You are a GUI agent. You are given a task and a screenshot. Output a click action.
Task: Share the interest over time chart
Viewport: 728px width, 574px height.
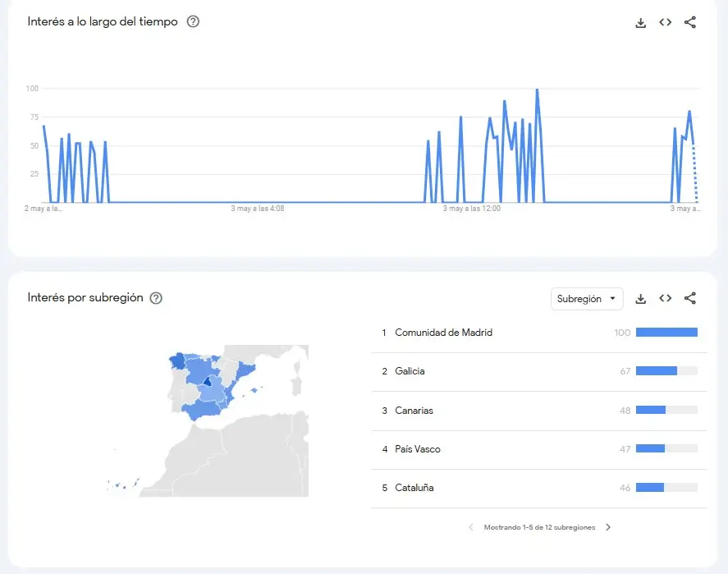[x=690, y=22]
